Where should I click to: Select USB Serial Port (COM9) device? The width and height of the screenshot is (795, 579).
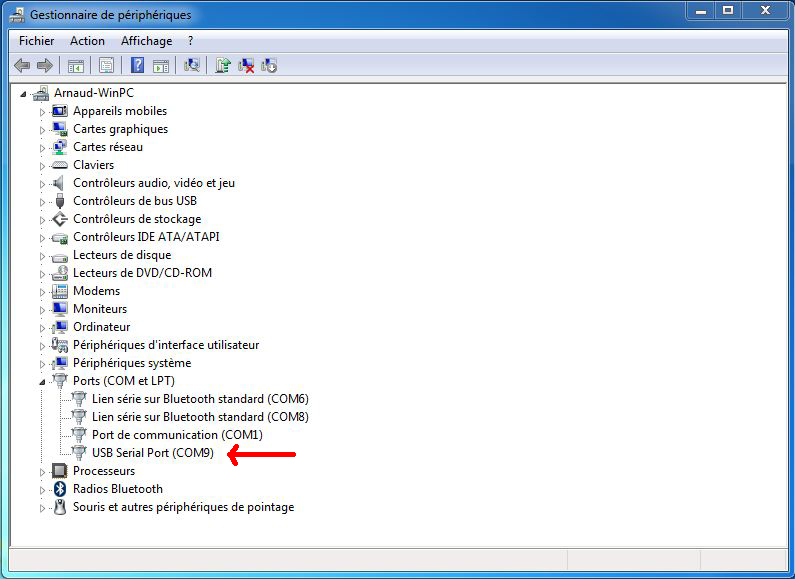[x=152, y=453]
